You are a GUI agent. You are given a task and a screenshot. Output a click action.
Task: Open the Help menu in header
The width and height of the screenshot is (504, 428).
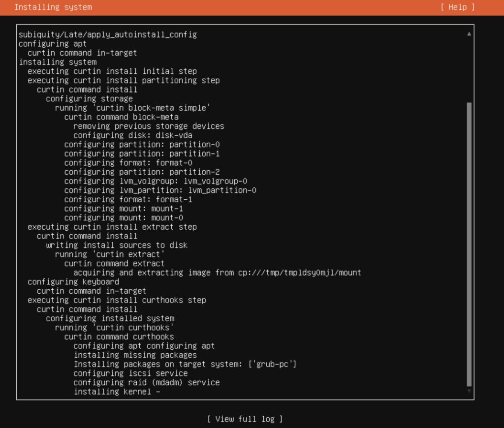click(458, 7)
